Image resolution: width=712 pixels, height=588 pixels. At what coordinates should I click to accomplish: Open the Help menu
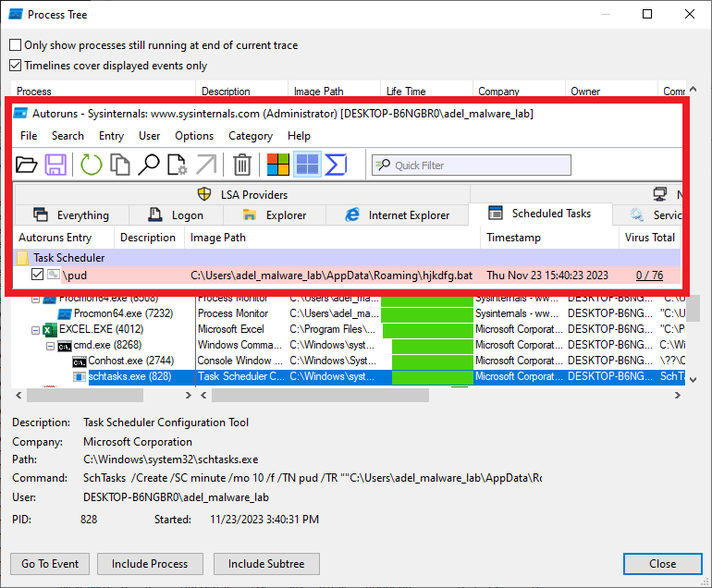[x=299, y=136]
